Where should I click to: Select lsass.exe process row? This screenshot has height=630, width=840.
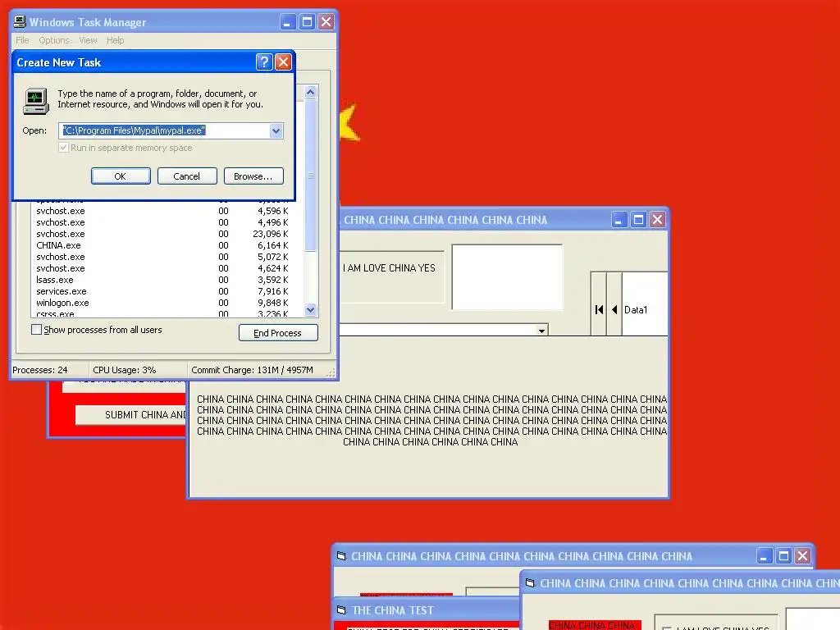click(x=163, y=280)
